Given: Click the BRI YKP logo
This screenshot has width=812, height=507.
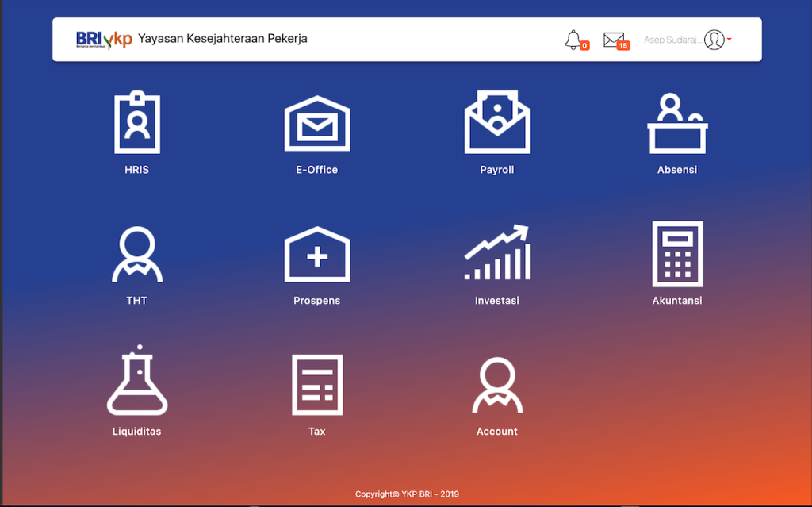Looking at the screenshot, I should click(x=104, y=40).
